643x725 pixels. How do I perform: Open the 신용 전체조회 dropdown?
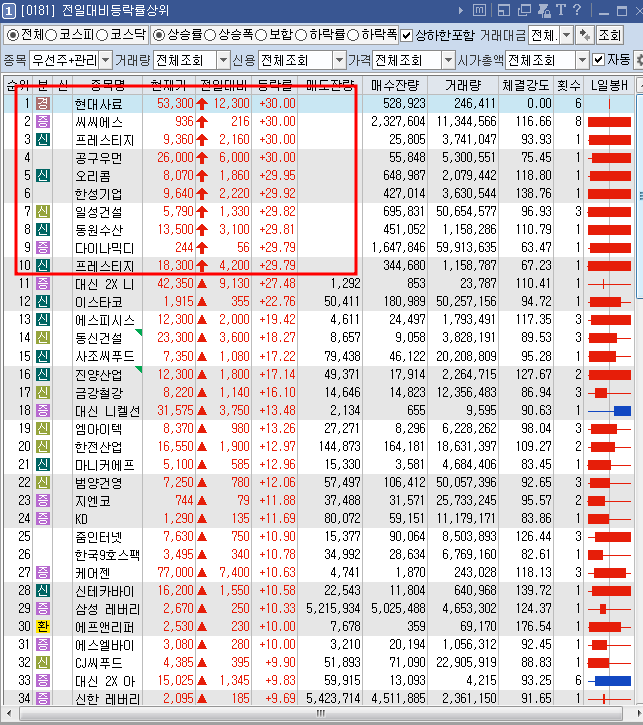click(x=339, y=60)
